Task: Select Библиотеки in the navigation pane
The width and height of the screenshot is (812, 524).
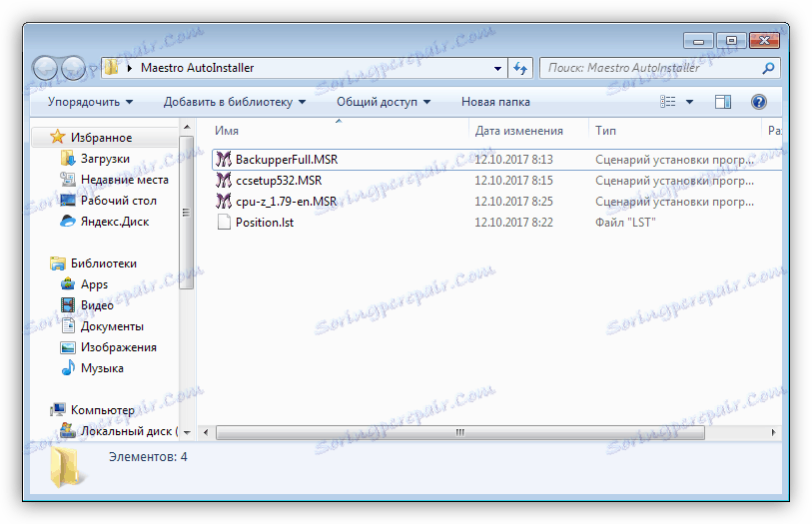Action: click(x=104, y=263)
